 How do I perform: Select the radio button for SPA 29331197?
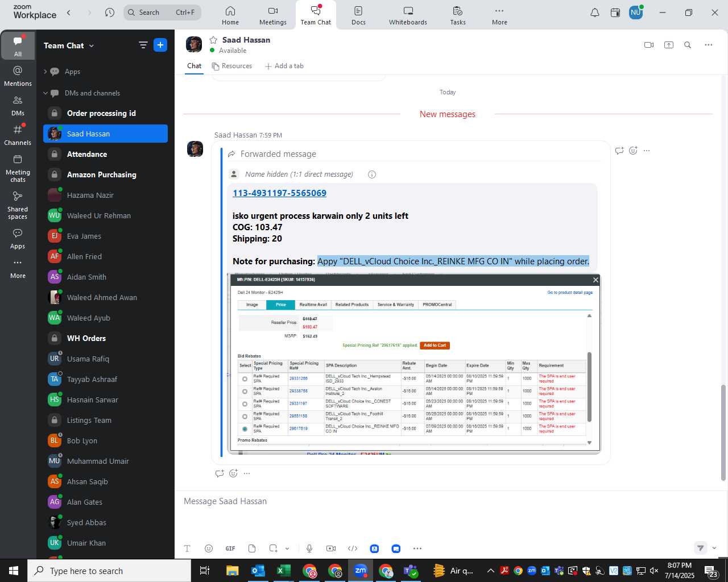click(x=245, y=404)
